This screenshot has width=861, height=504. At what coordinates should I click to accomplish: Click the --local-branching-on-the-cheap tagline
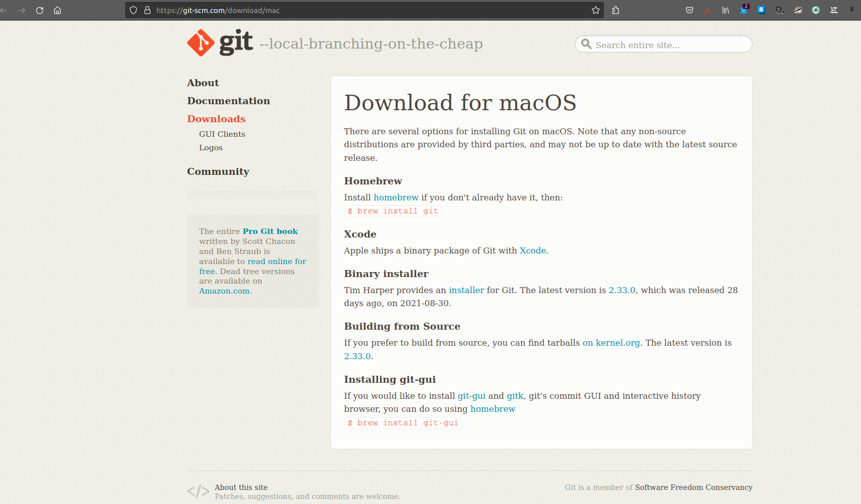click(371, 44)
